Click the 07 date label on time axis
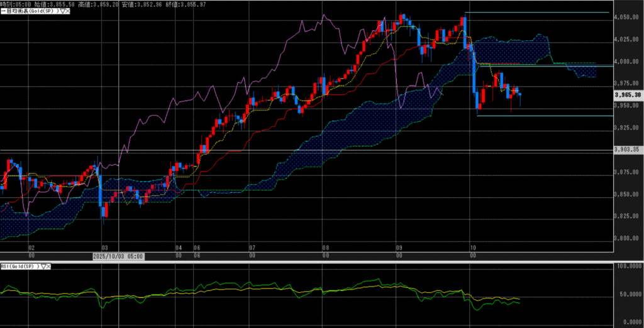This screenshot has width=644, height=328. coord(252,248)
